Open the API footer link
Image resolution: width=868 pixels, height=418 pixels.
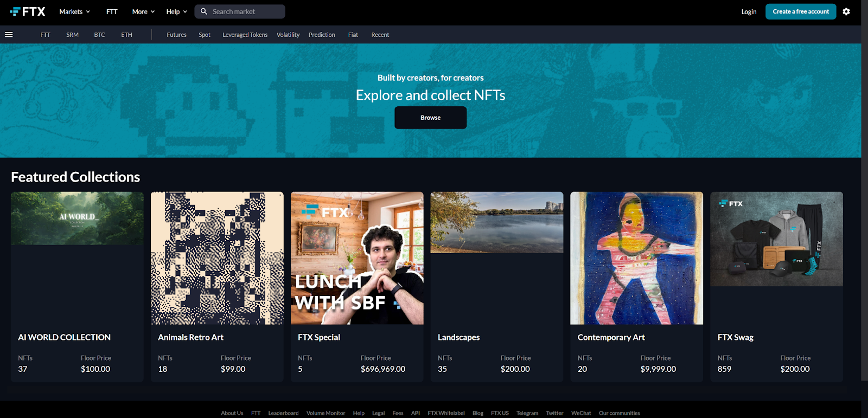[x=416, y=413]
